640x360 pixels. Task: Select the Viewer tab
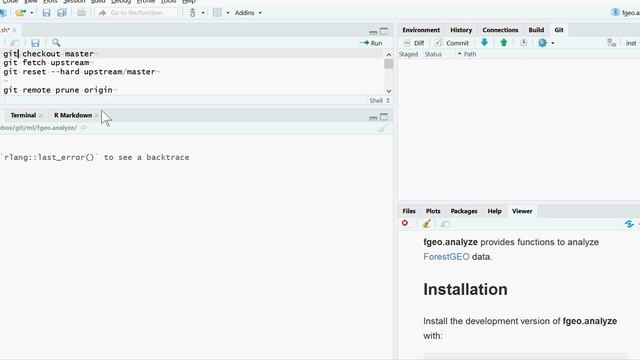tap(522, 211)
